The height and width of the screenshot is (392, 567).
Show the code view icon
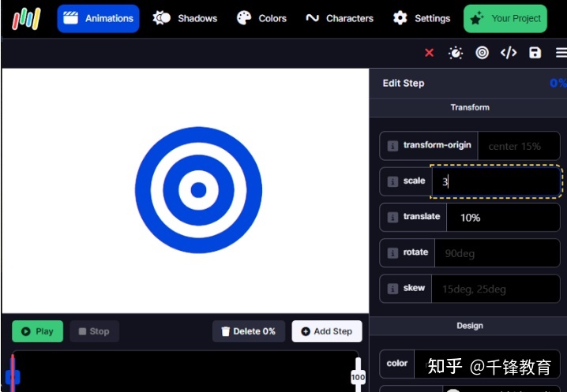(x=509, y=53)
